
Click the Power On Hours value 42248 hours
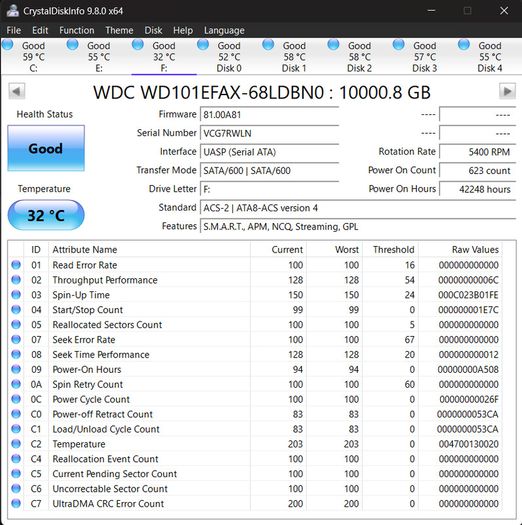coord(477,189)
